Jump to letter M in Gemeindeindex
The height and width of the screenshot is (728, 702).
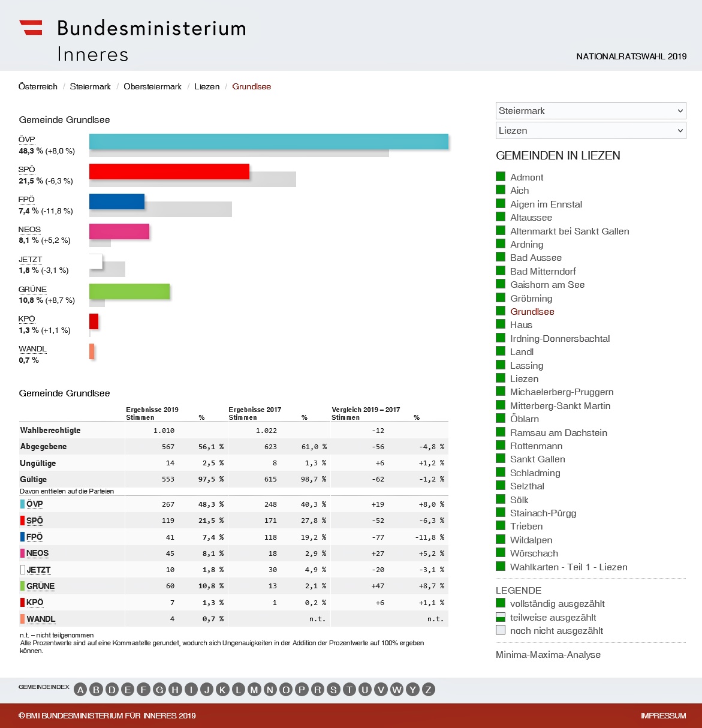tap(254, 690)
